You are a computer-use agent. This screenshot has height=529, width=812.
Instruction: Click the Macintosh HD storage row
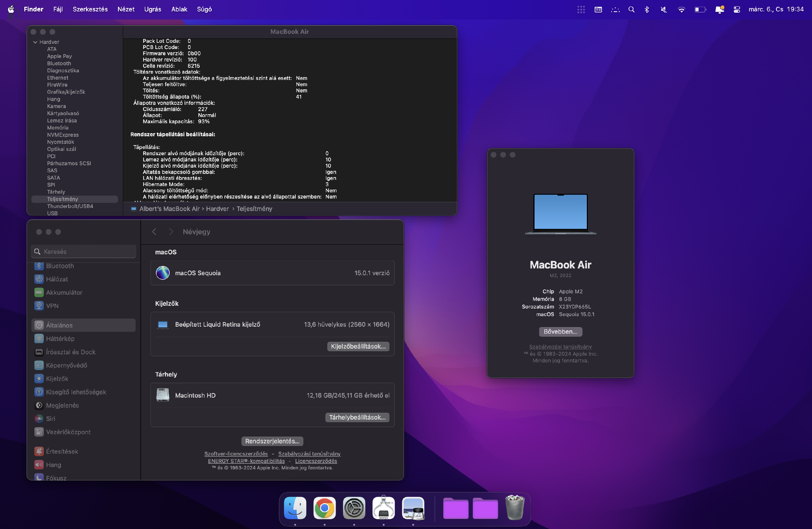[x=272, y=395]
